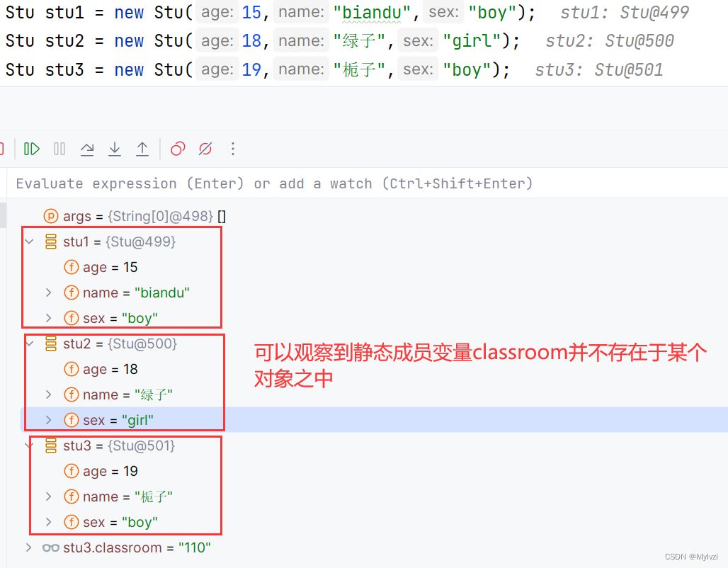Click the Step Out icon
Viewport: 728px width, 568px height.
coord(142,149)
